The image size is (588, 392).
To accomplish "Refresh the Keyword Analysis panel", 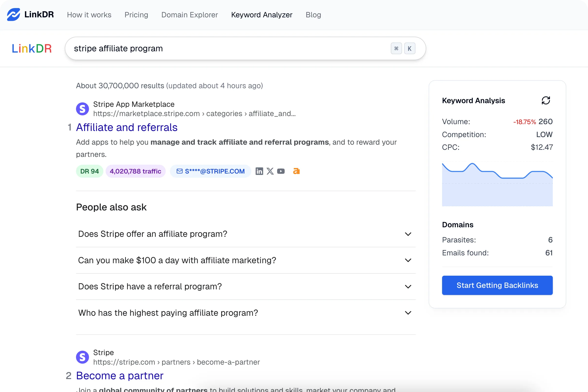I will [546, 100].
